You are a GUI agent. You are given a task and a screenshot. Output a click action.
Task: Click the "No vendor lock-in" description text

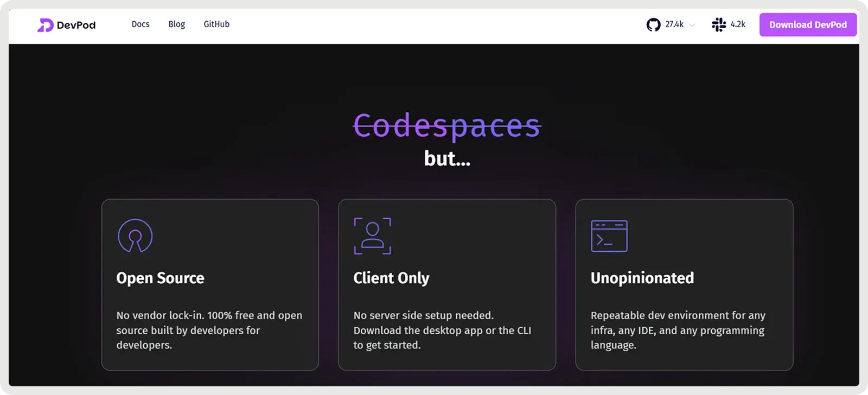209,330
